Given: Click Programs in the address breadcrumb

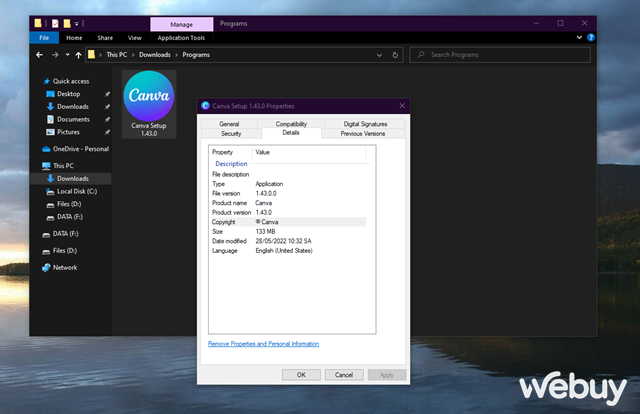Looking at the screenshot, I should tap(196, 55).
